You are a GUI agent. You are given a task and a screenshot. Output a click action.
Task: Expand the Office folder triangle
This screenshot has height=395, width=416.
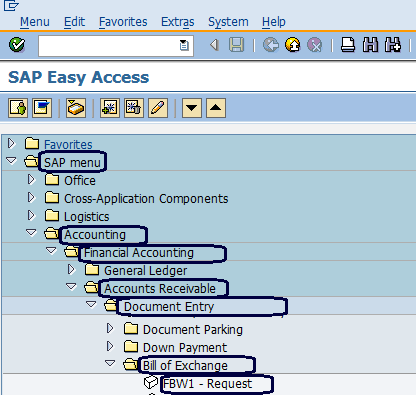(x=31, y=180)
